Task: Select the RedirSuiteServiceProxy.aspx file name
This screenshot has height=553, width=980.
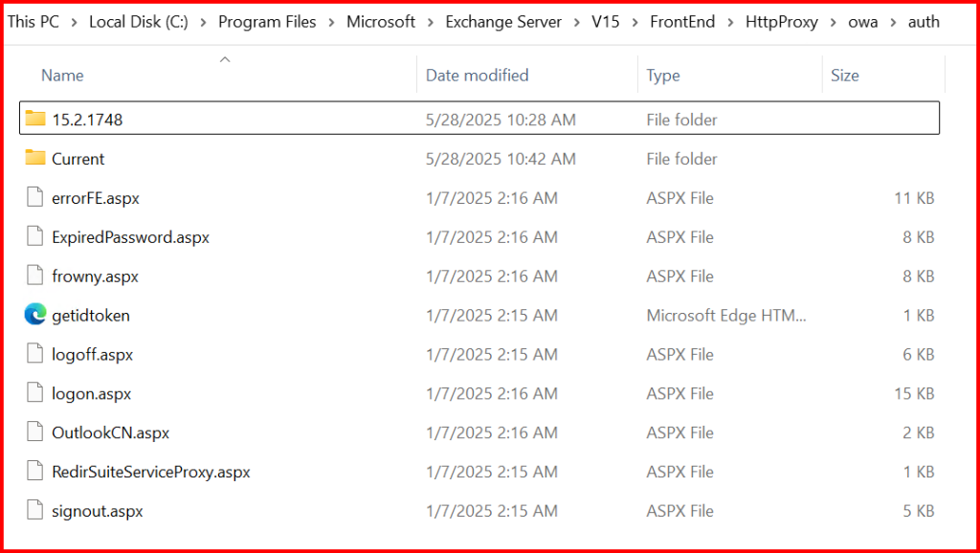Action: (150, 472)
